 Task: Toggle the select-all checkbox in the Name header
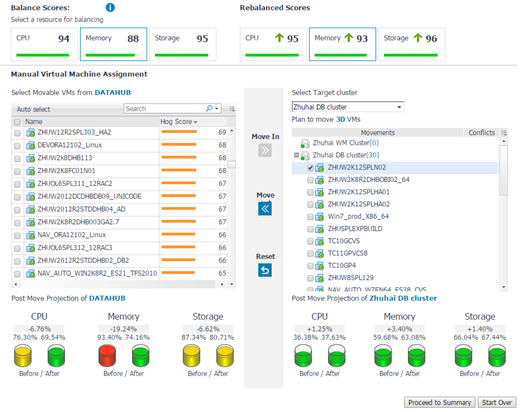(x=17, y=122)
